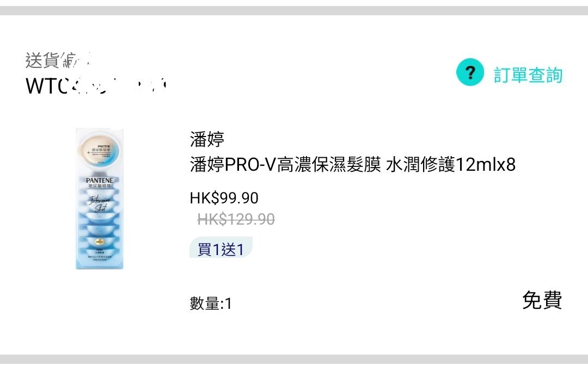588x372 pixels.
Task: Click the 送貨編號 delivery number label
Action: 58,60
